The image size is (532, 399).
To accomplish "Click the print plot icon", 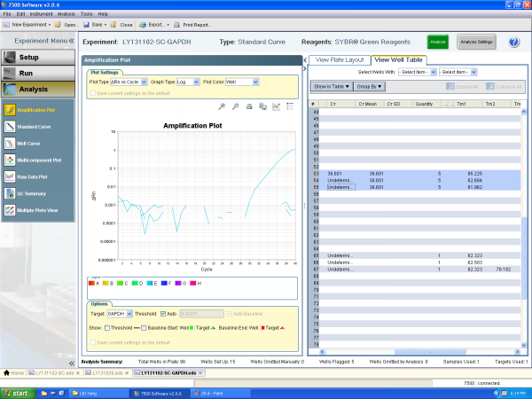I will tap(249, 106).
